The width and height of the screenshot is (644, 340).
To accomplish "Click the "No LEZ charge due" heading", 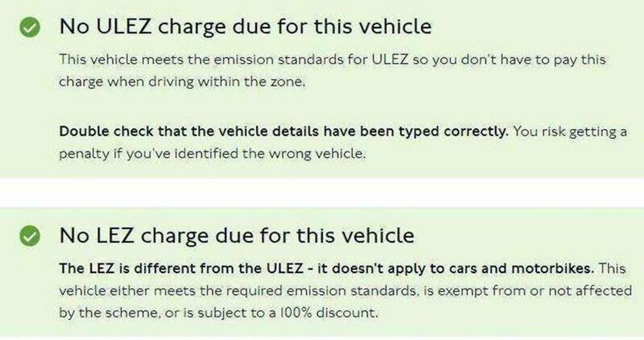I will pos(236,236).
